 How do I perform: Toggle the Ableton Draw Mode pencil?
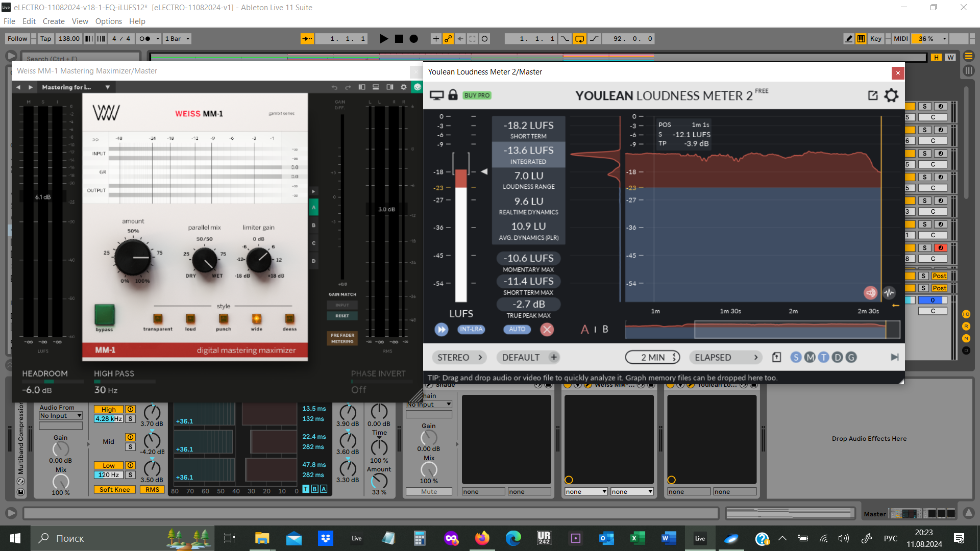848,39
